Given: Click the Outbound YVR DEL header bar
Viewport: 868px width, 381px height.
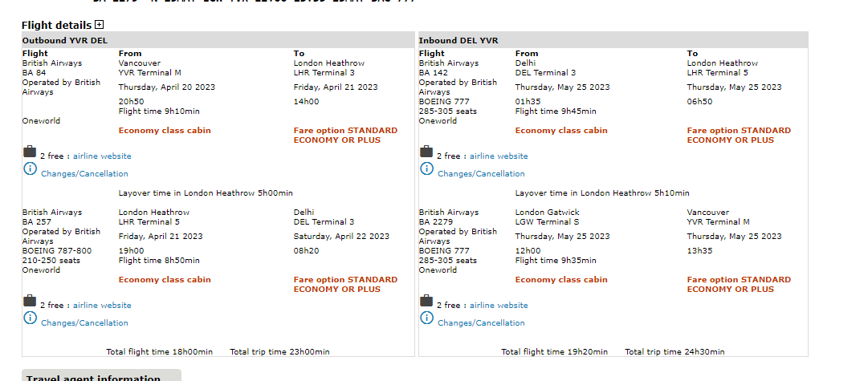Looking at the screenshot, I should 218,40.
